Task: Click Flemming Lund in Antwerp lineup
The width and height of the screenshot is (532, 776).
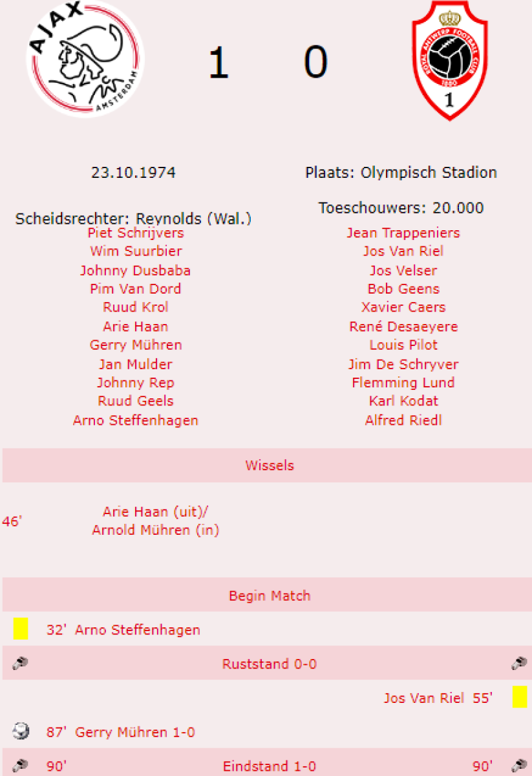Action: point(403,382)
